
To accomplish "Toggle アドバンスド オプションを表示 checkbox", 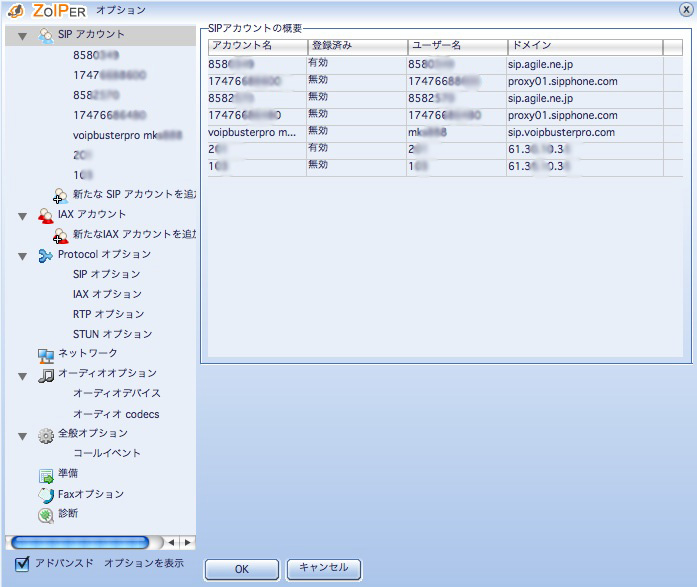I will 22,563.
